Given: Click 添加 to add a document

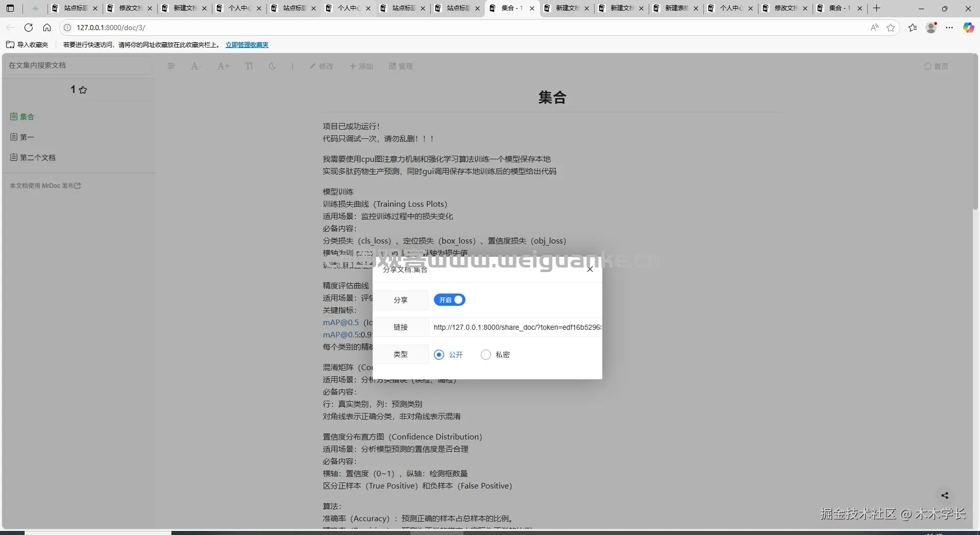Looking at the screenshot, I should [361, 66].
